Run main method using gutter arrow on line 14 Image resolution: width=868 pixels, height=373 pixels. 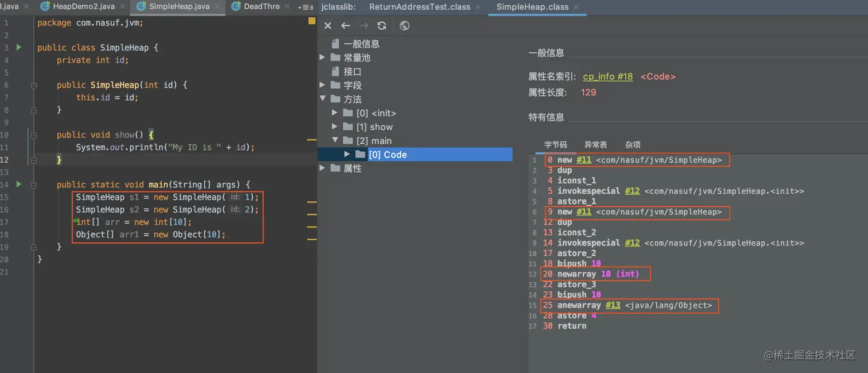tap(19, 184)
